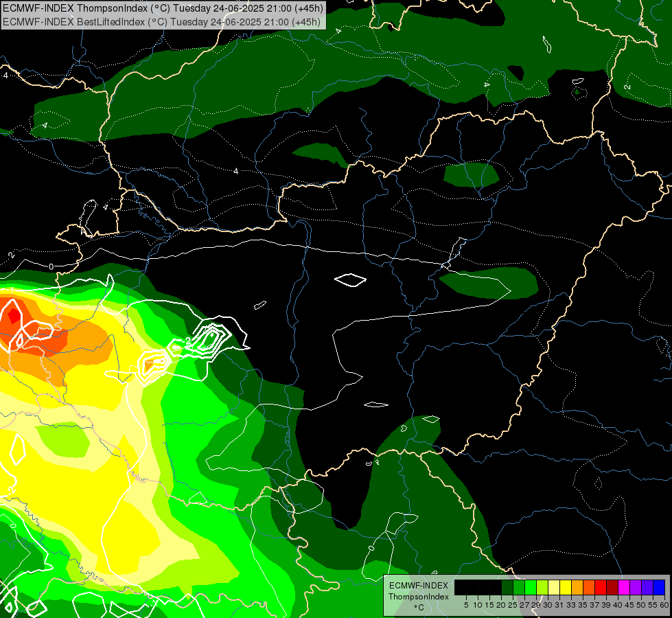Image resolution: width=672 pixels, height=618 pixels.
Task: Click the legend tick value '50'
Action: tap(642, 605)
